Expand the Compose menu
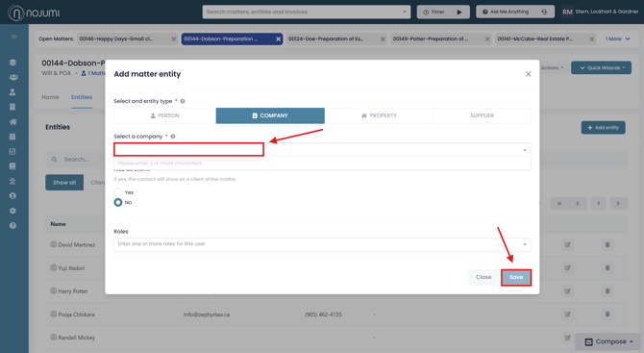 pyautogui.click(x=608, y=341)
